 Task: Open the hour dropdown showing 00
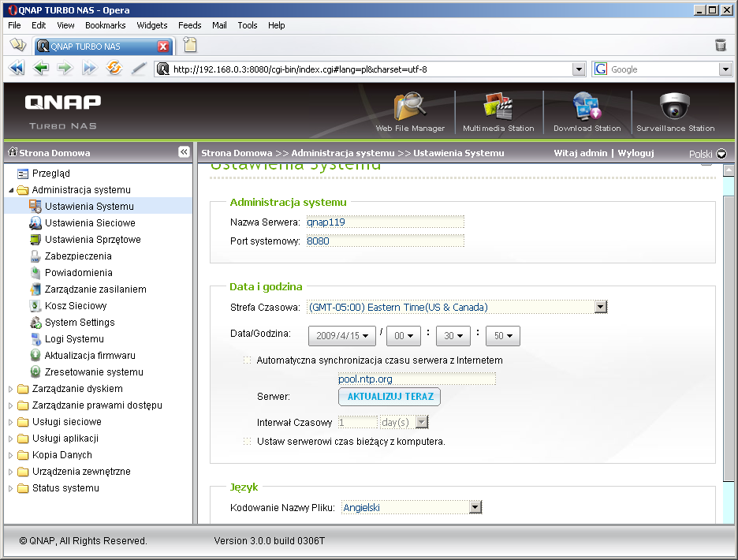point(404,336)
